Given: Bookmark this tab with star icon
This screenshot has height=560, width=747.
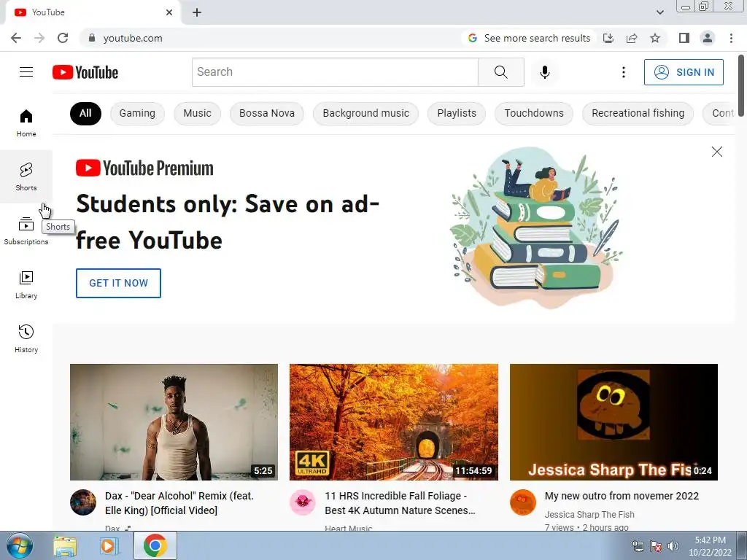Looking at the screenshot, I should (x=655, y=38).
